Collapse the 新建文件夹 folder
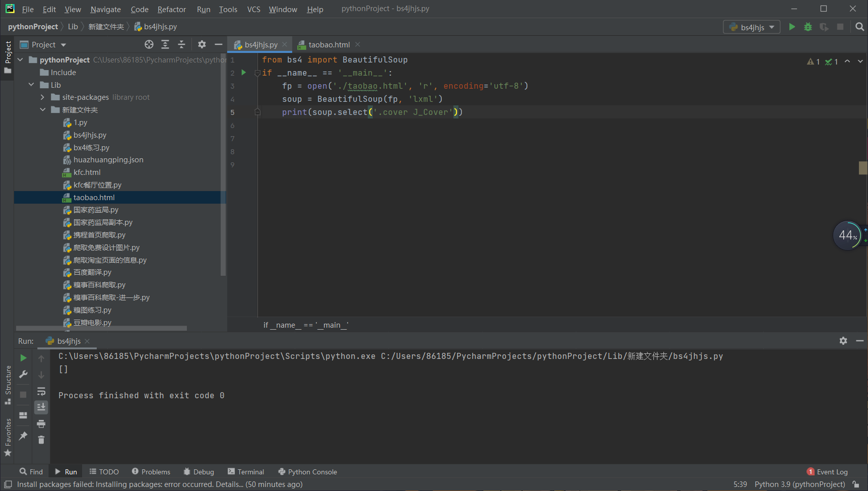Screen dimensions: 868x491 pyautogui.click(x=42, y=109)
